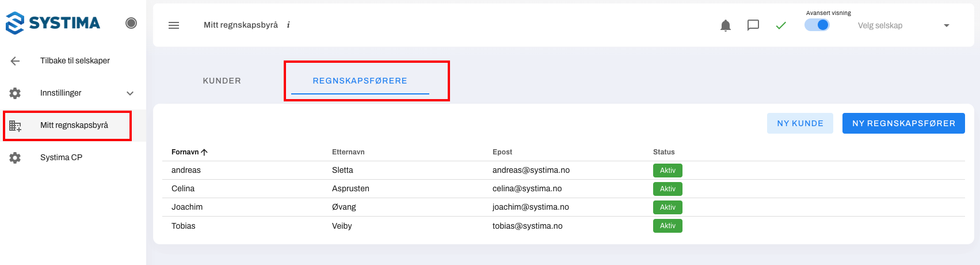Click the Aktiv badge for Joachim
The width and height of the screenshot is (980, 265).
tap(668, 207)
